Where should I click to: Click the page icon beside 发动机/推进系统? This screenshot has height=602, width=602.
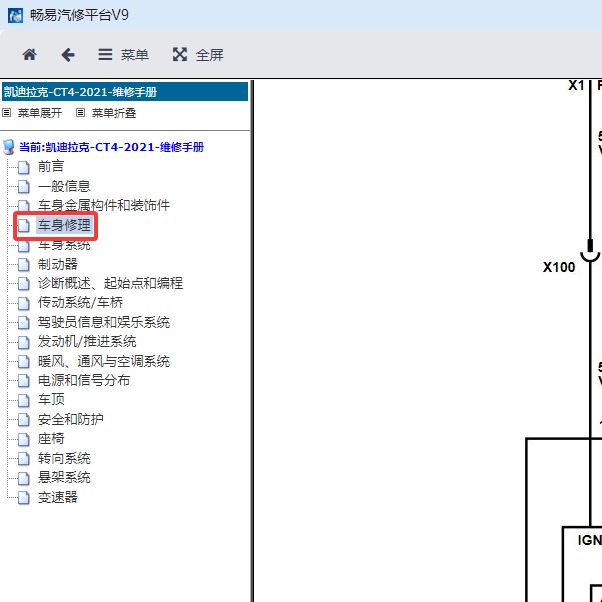[24, 342]
